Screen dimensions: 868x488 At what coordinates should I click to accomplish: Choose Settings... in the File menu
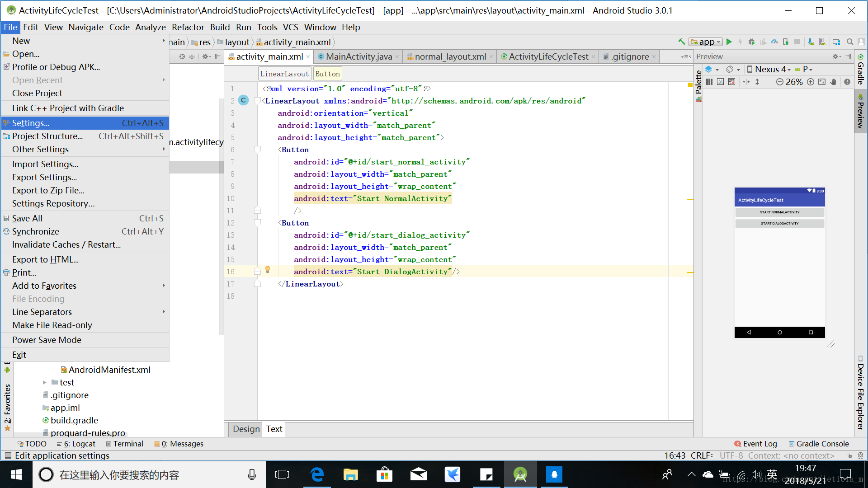(85, 123)
